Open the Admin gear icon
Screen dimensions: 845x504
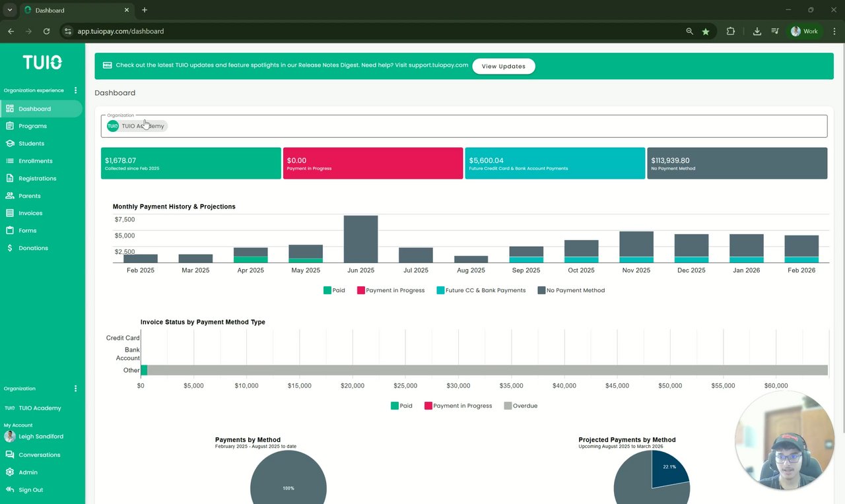coord(10,472)
